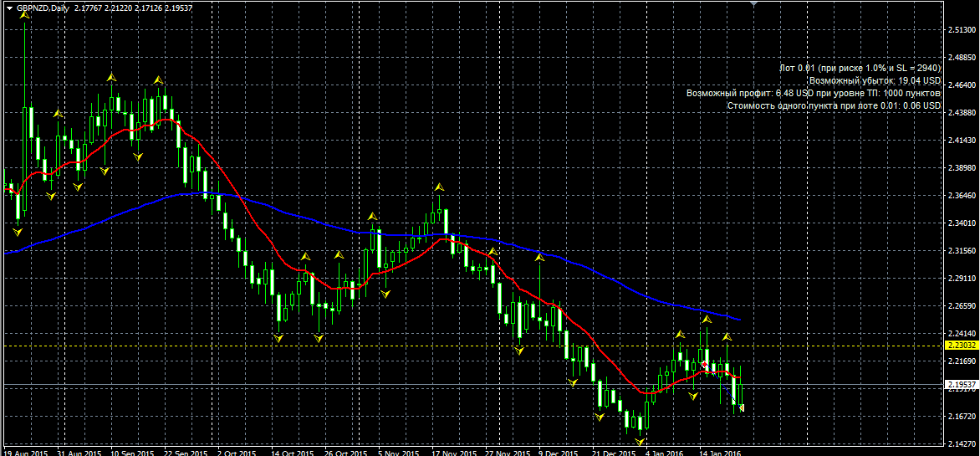Viewport: 980px width, 456px height.
Task: Click the 'GBPNZD,Daily' chart title text
Action: pyautogui.click(x=43, y=8)
